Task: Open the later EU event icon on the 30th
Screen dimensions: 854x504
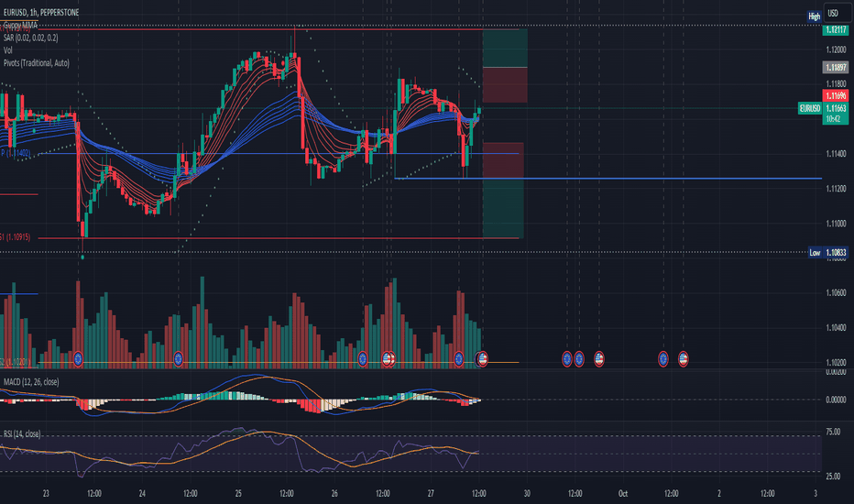Action: click(579, 358)
